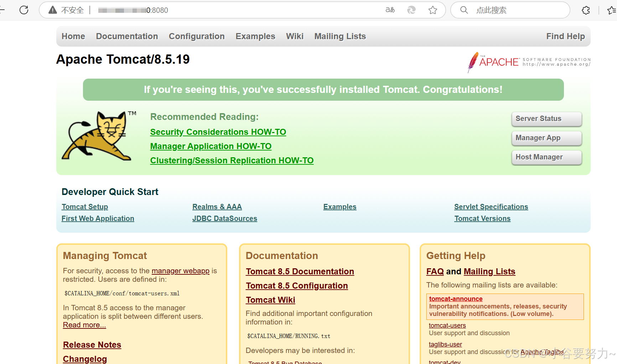The image size is (617, 364).
Task: Click the Tomcat cat mascot image
Action: (99, 136)
